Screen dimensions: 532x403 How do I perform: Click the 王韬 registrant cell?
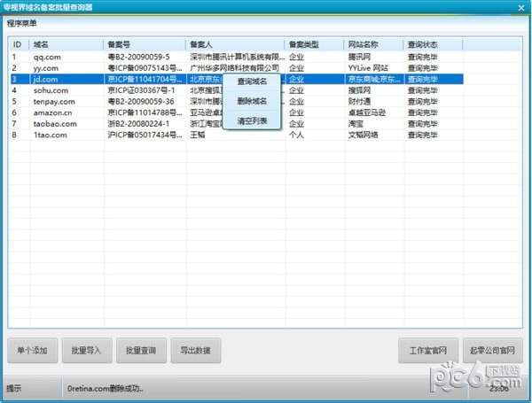click(x=198, y=135)
